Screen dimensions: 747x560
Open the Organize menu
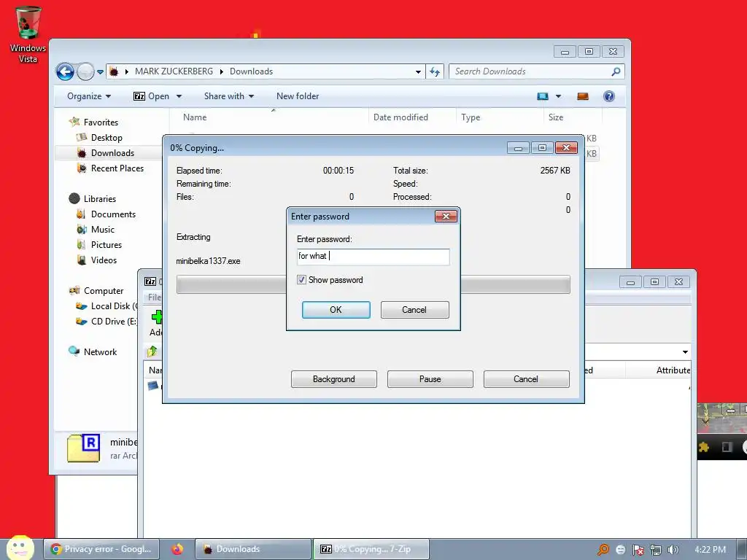click(x=89, y=96)
